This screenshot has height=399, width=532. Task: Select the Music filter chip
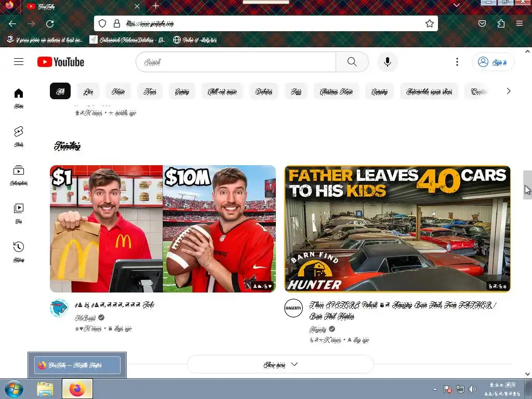tap(118, 91)
